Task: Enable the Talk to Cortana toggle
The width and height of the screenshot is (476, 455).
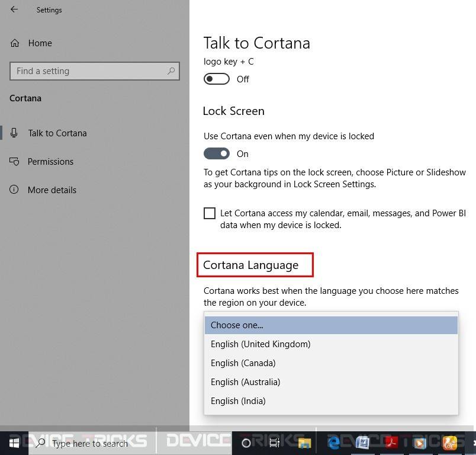Action: [x=216, y=79]
